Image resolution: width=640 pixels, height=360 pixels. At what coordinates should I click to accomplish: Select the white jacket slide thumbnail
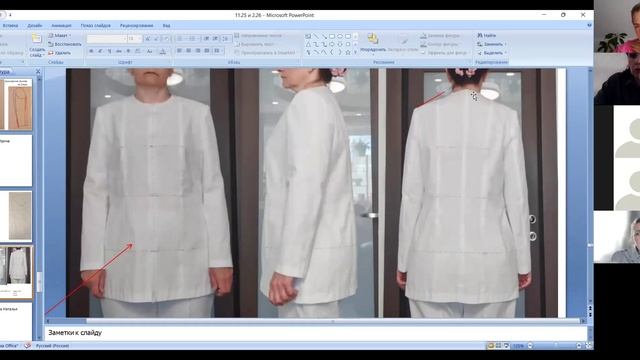click(x=16, y=271)
